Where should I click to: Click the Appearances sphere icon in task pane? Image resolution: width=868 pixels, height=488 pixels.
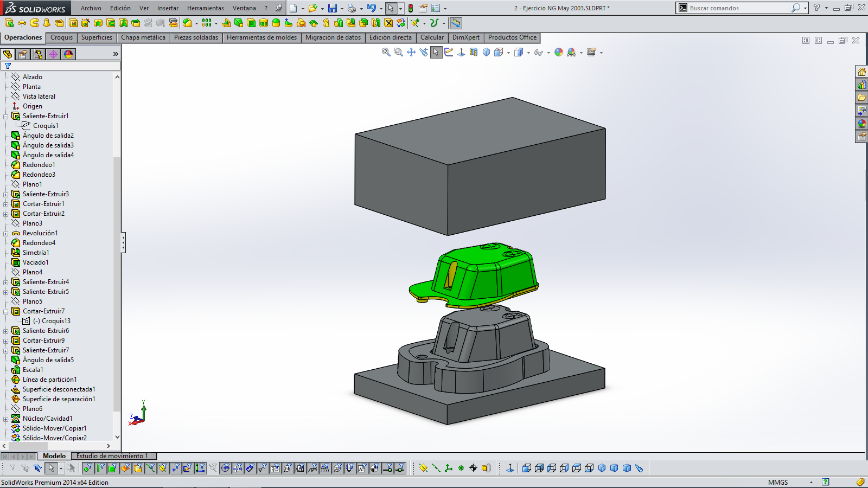click(861, 124)
